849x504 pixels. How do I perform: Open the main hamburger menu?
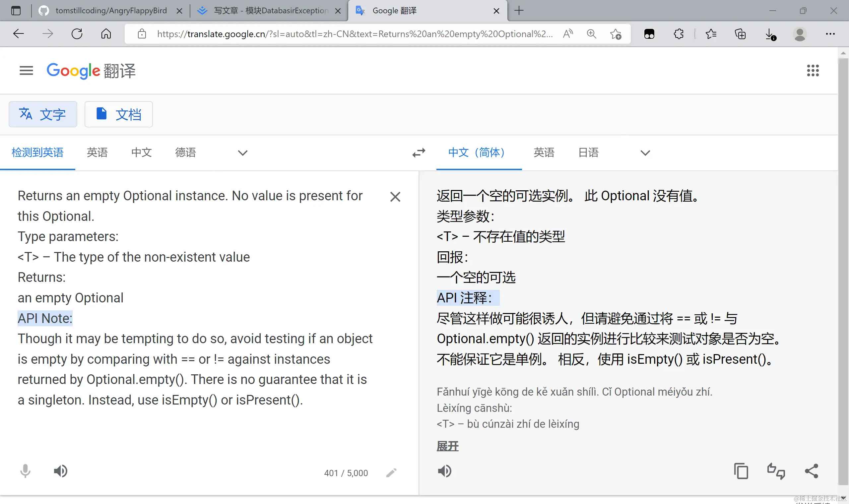(26, 70)
